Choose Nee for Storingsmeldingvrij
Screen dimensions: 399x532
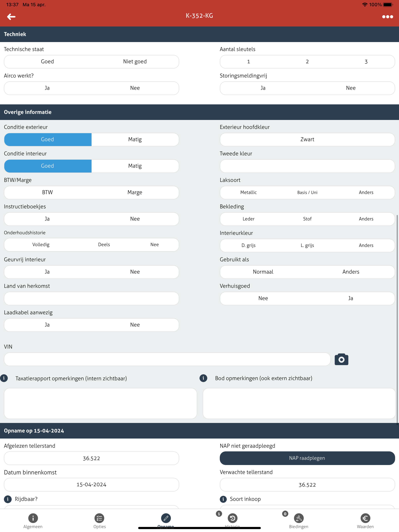[x=351, y=88]
